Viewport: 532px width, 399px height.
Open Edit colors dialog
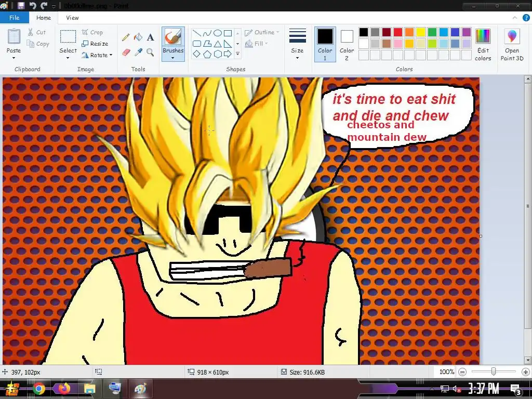(483, 45)
